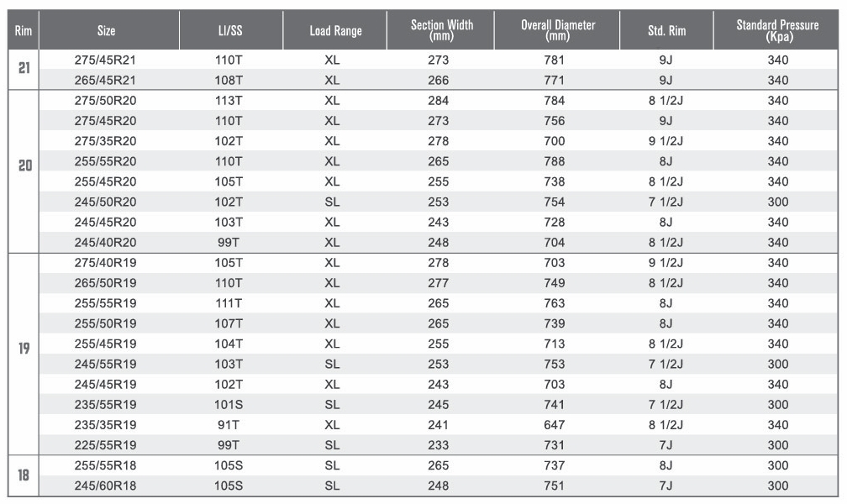Click the Load Range column header
The image size is (847, 504).
coord(335,30)
